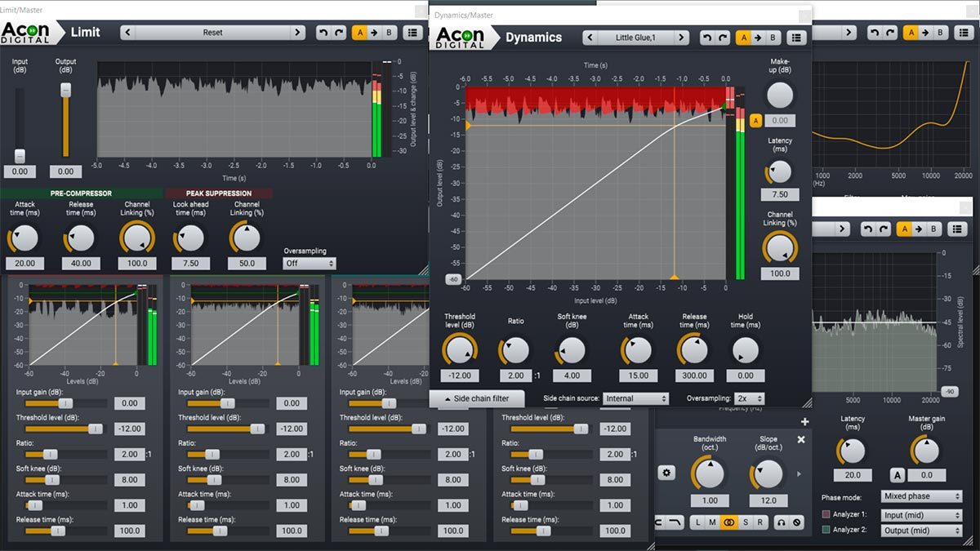
Task: Enable Analyzer 2 checkbox
Action: pyautogui.click(x=826, y=531)
